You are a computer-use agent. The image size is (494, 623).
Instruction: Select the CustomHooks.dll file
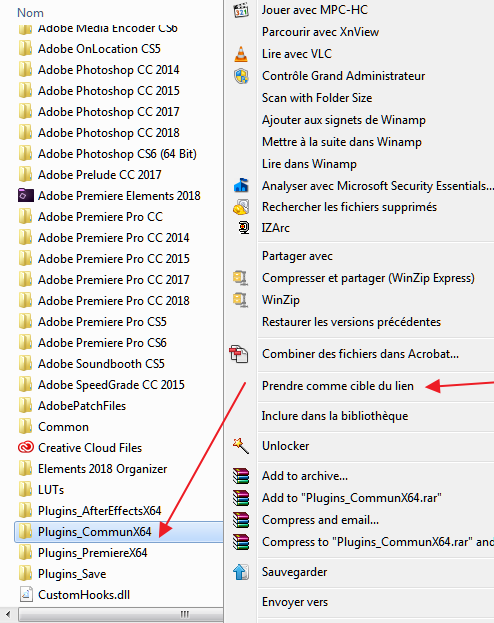83,595
